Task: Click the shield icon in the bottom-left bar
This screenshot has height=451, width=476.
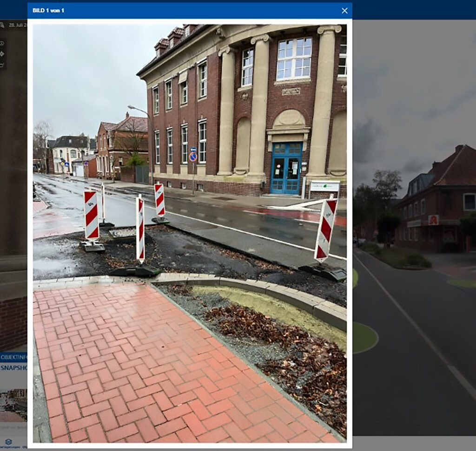Action: pos(8,441)
